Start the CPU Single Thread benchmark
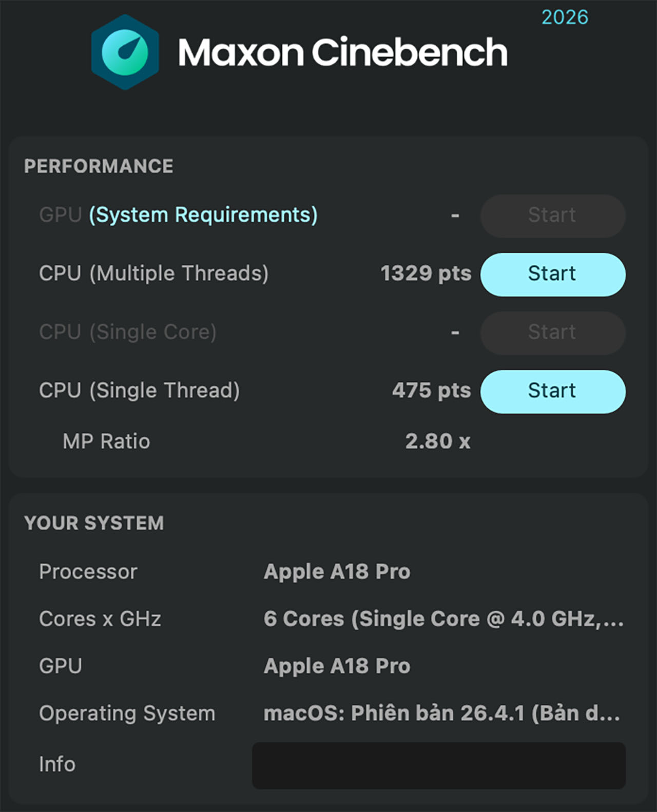The width and height of the screenshot is (657, 812). click(x=552, y=391)
